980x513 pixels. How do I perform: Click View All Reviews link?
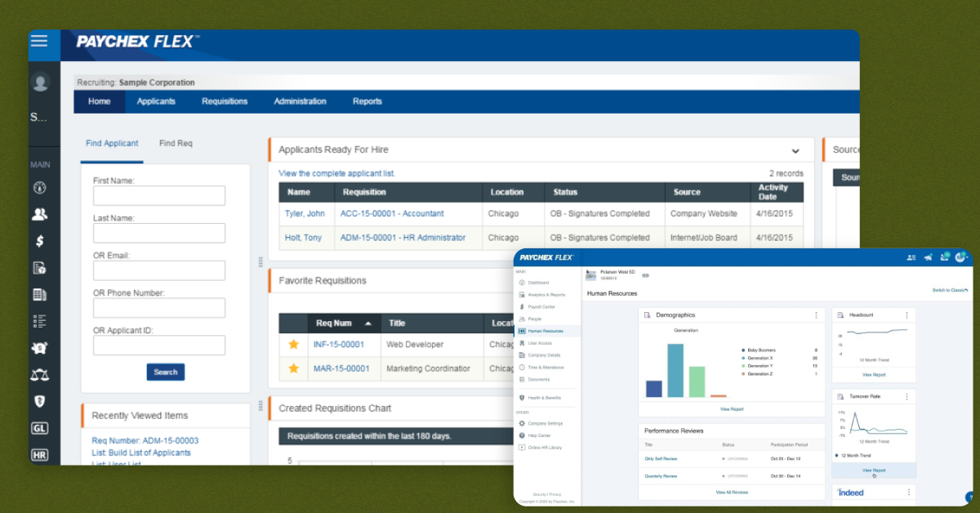(x=732, y=493)
